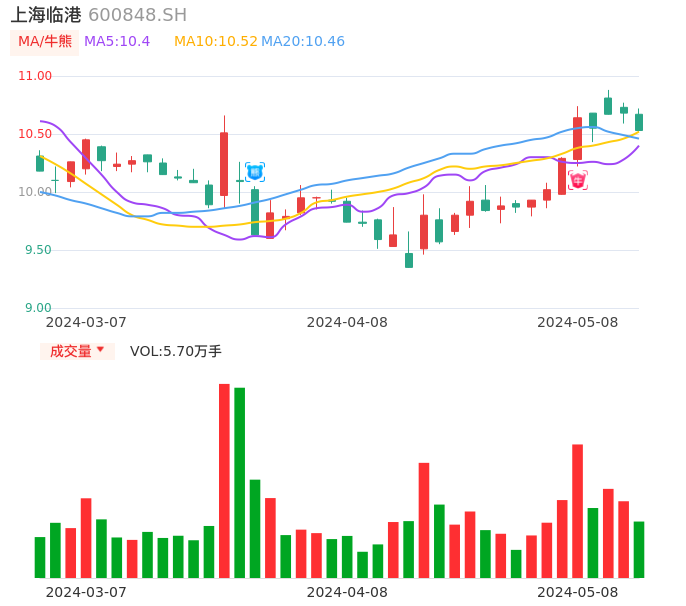Toggle the MA20 moving average legend
Viewport: 686px width, 606px height.
303,41
